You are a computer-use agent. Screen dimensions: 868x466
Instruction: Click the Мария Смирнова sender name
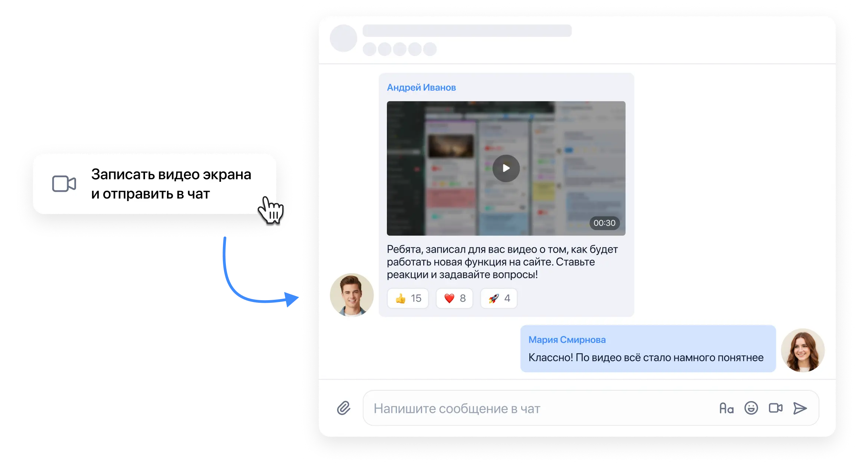(x=567, y=340)
